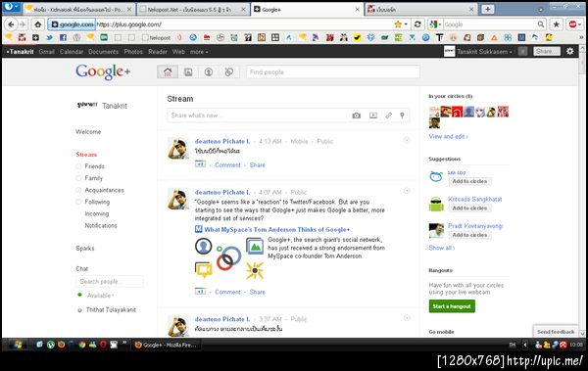The width and height of the screenshot is (588, 371).
Task: Open Welcome in the left sidebar
Action: click(88, 131)
